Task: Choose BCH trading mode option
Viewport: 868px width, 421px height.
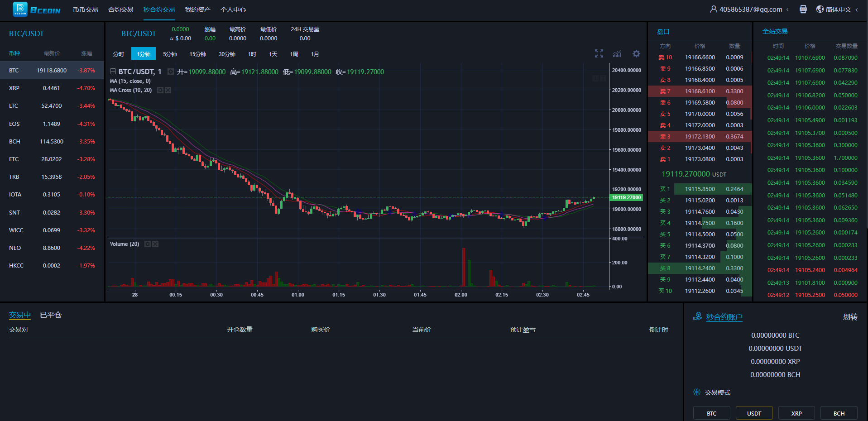Action: 839,413
